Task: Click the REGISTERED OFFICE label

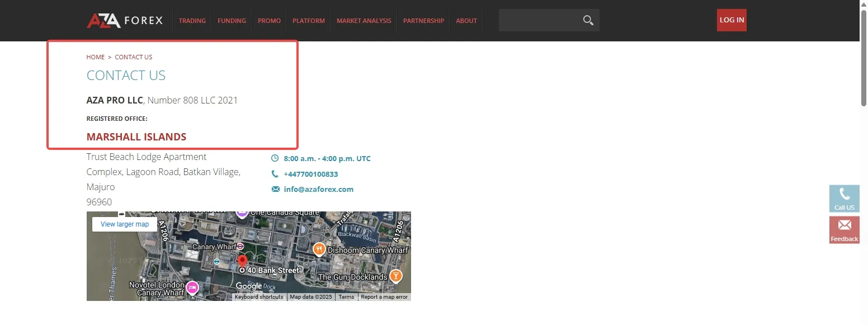Action: (x=117, y=119)
